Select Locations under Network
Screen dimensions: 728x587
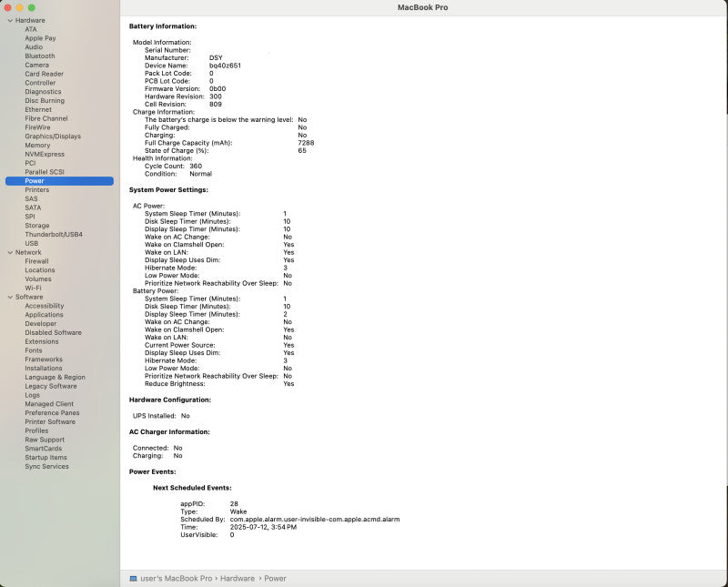(x=40, y=269)
